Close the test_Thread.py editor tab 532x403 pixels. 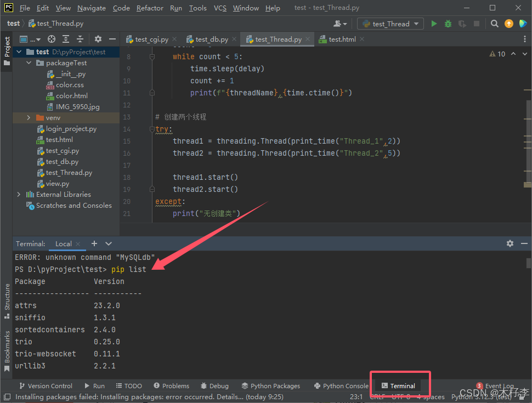coord(308,39)
